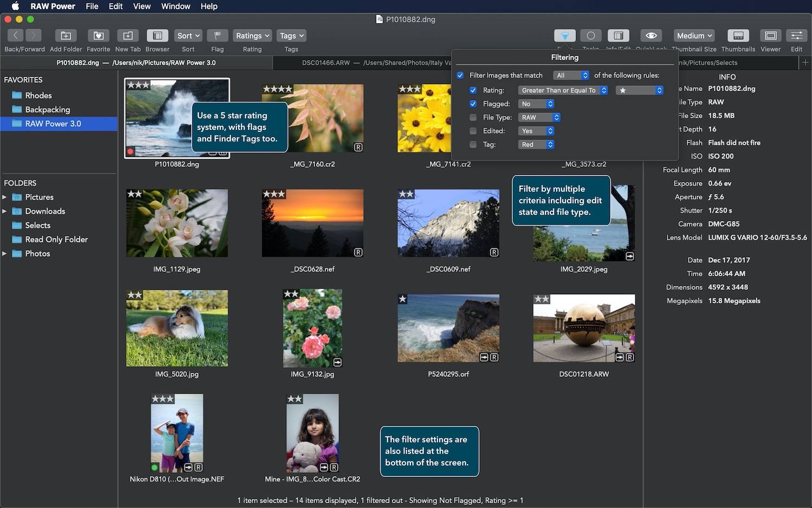Screen dimensions: 812x508
Task: Select the IMG_5020.jpg dog thumbnail
Action: 177,328
